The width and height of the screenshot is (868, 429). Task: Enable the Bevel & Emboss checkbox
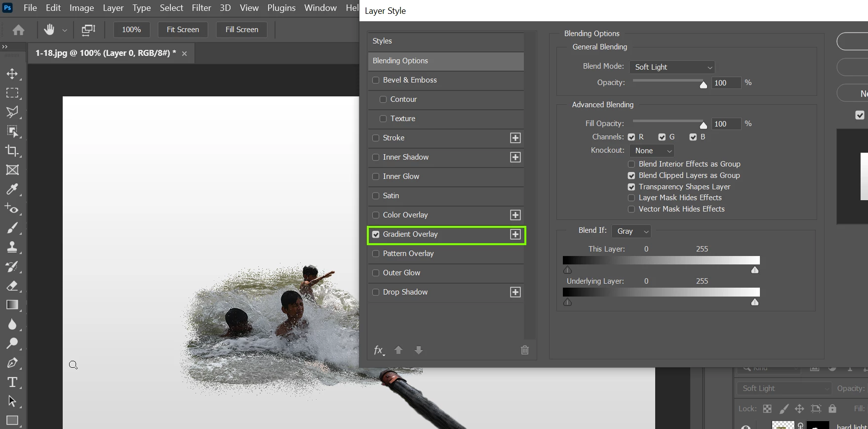click(376, 80)
